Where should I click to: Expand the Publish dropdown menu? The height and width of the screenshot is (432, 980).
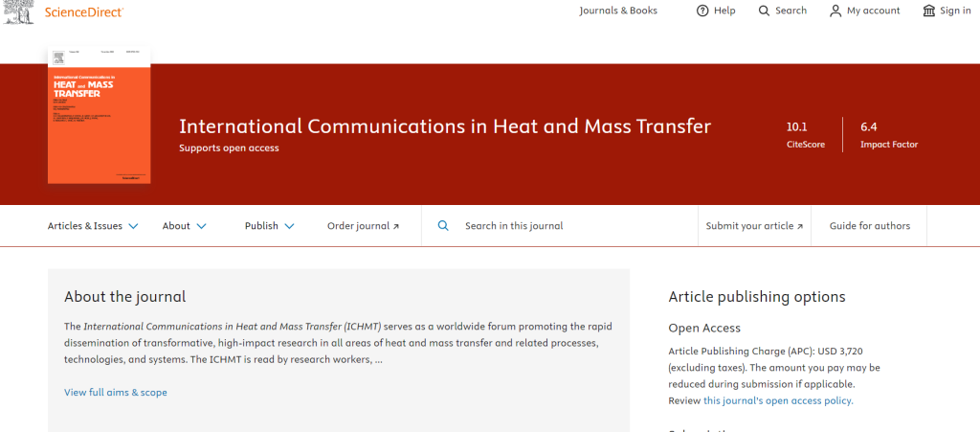click(269, 226)
